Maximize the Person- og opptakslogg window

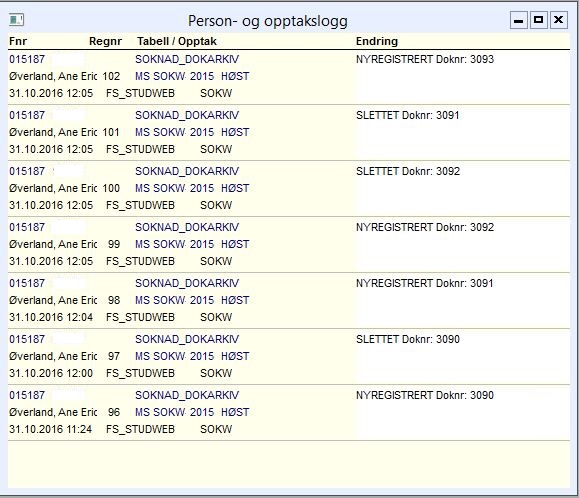[x=538, y=20]
